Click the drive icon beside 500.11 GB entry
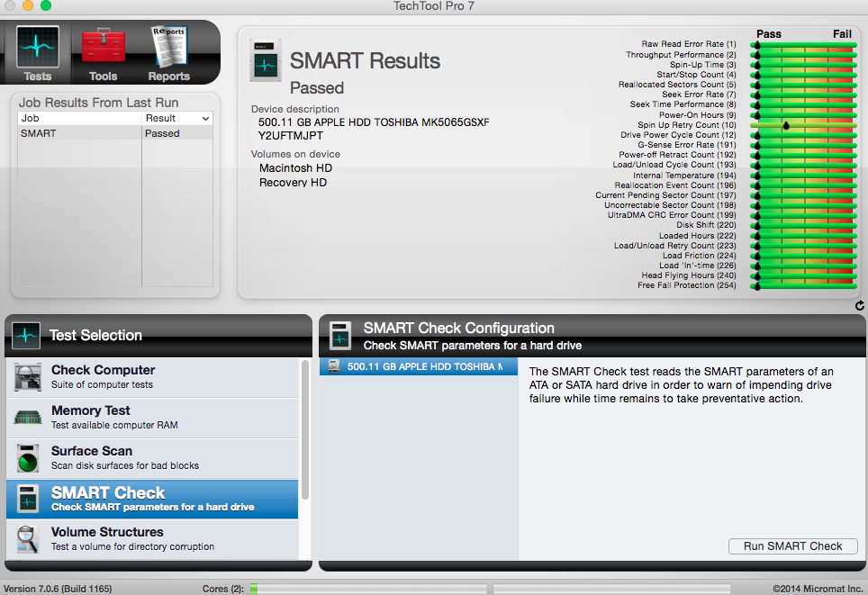The width and height of the screenshot is (868, 595). 334,366
